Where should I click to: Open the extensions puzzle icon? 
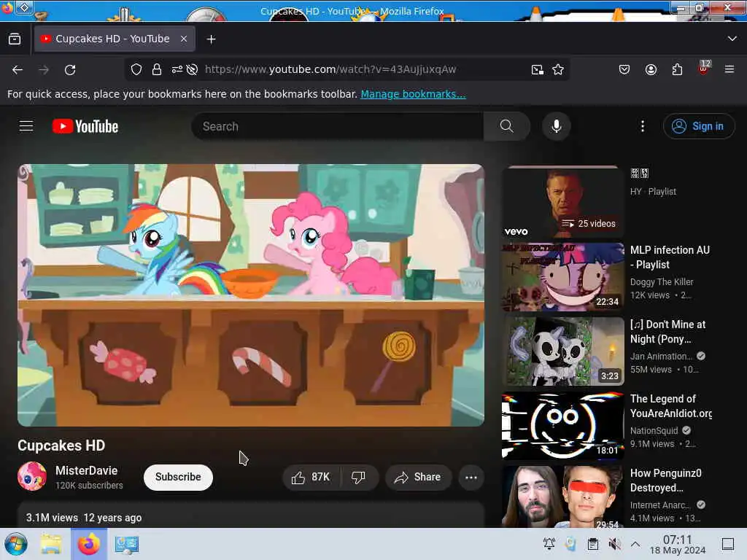click(x=677, y=70)
